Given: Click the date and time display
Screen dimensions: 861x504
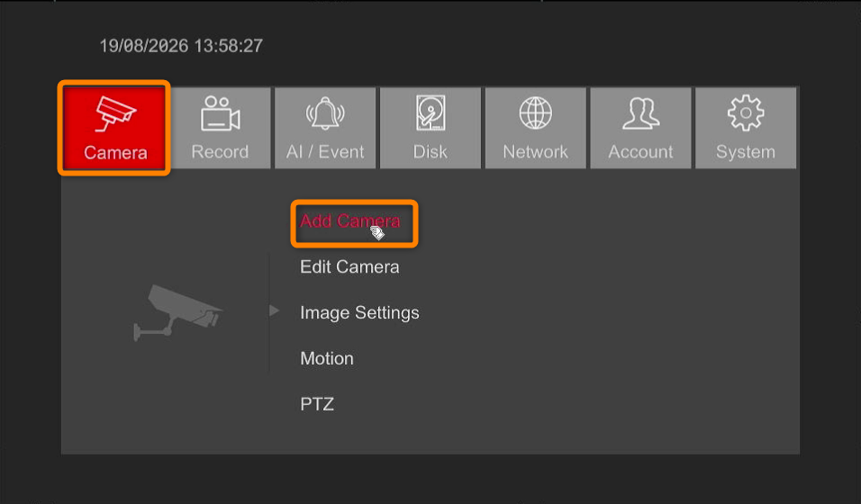Looking at the screenshot, I should 181,46.
